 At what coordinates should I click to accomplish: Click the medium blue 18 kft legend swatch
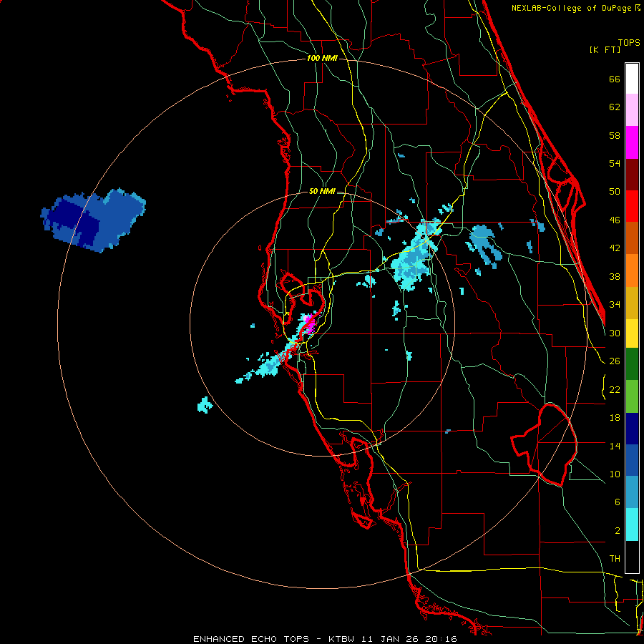[632, 460]
